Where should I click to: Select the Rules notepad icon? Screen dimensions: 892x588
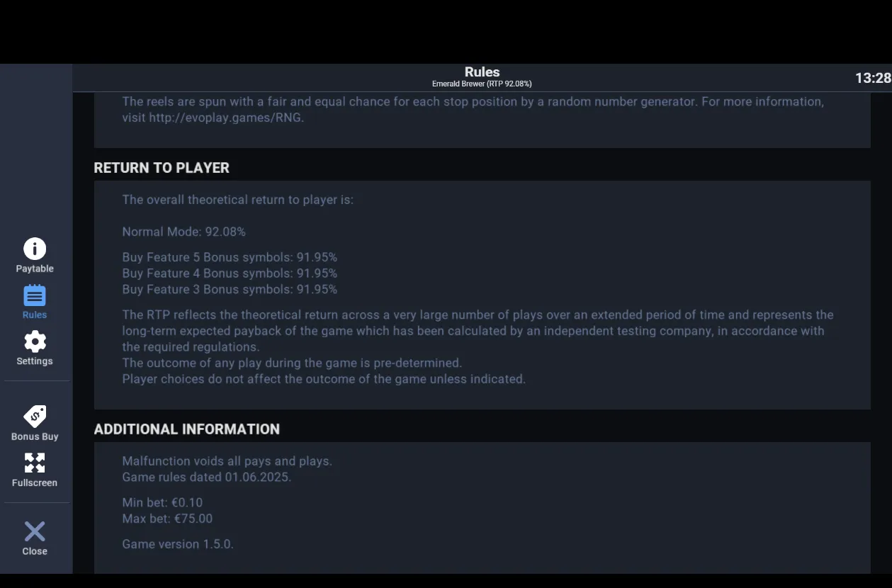tap(35, 295)
